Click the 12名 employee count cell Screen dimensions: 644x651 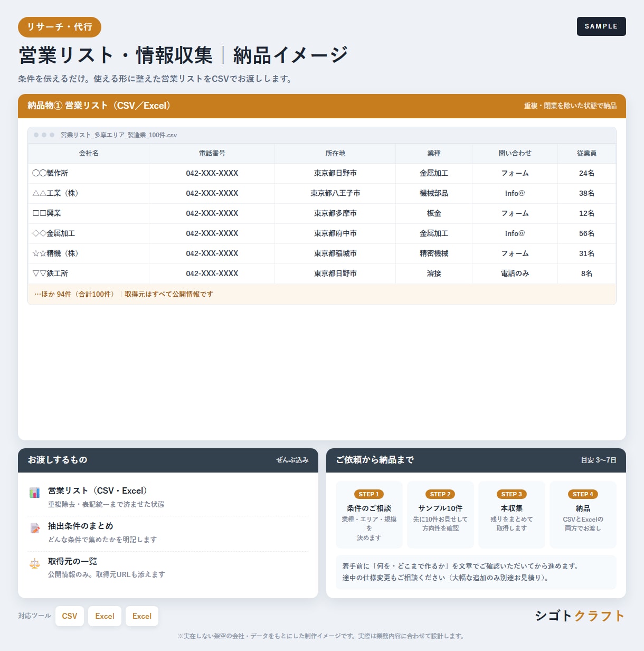click(x=587, y=213)
